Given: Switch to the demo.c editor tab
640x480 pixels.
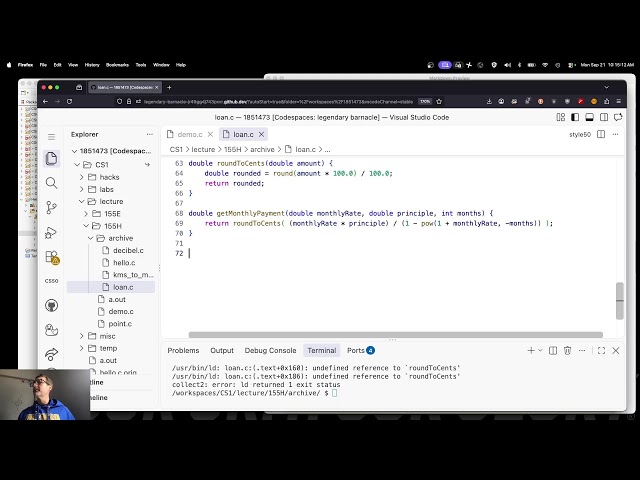Looking at the screenshot, I should click(x=190, y=134).
